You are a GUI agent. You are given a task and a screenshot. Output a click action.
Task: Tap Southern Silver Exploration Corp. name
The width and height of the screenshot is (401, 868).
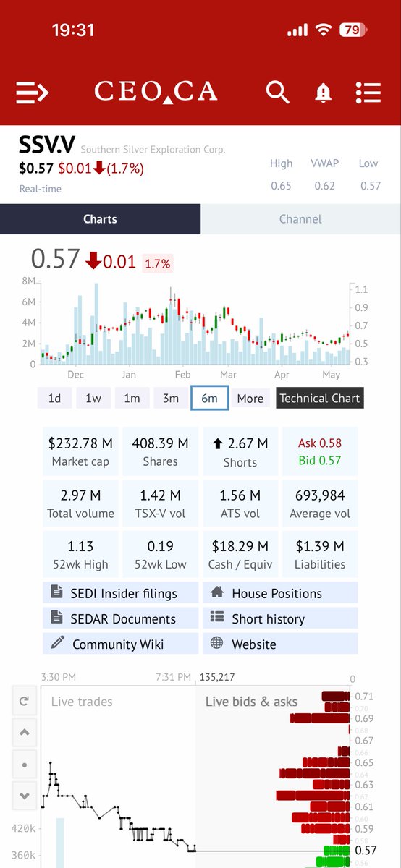point(153,150)
